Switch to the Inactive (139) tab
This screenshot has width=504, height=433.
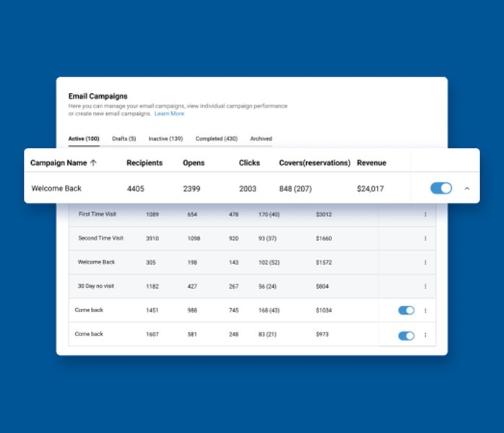(165, 139)
